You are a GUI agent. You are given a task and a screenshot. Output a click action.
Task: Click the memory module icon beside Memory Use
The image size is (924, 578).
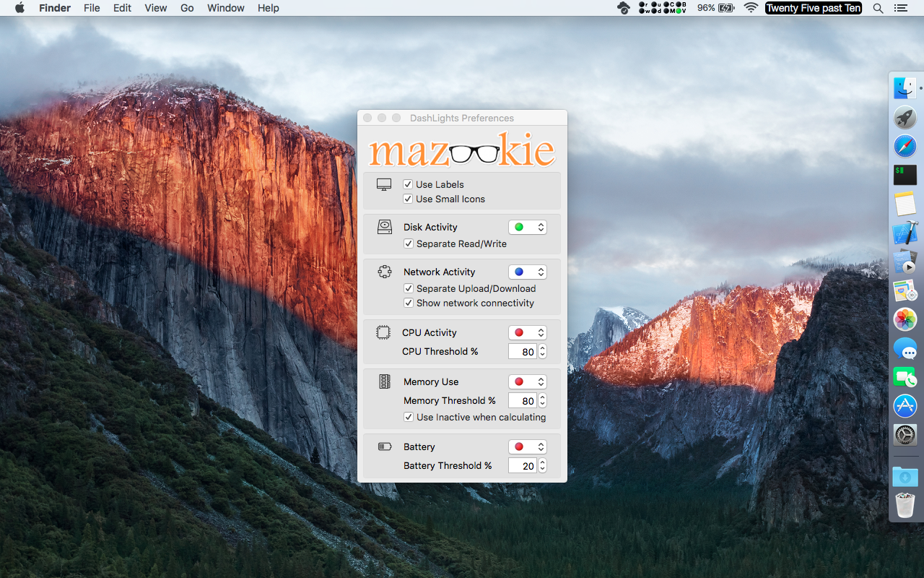[x=385, y=381]
